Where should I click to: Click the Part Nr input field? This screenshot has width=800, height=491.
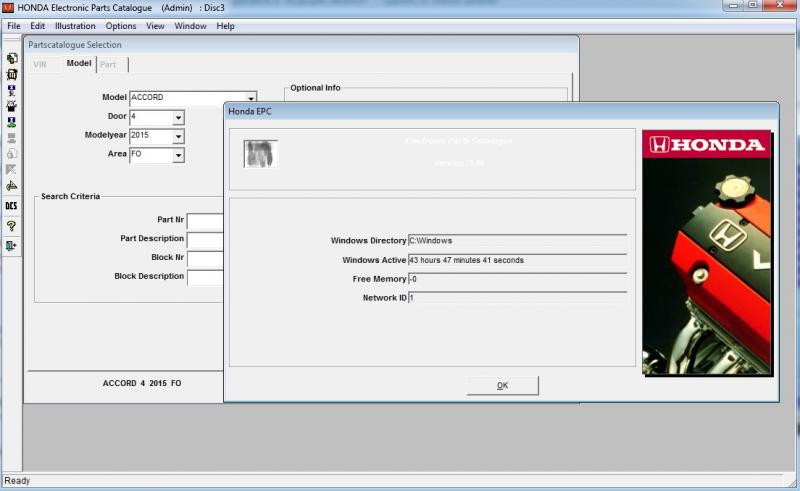coord(206,221)
